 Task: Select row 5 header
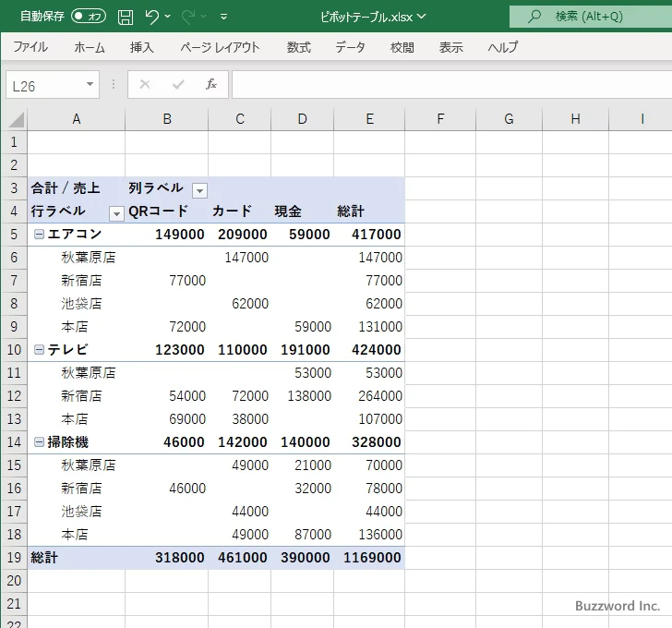pos(14,235)
